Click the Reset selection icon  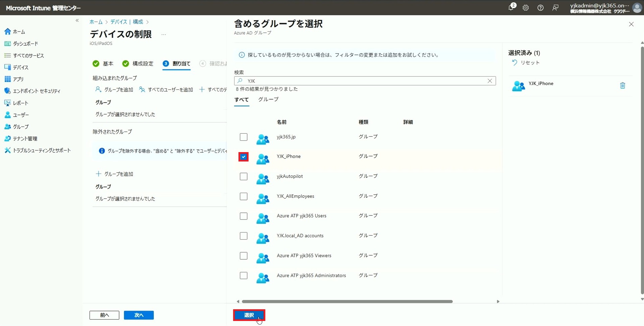[x=515, y=63]
